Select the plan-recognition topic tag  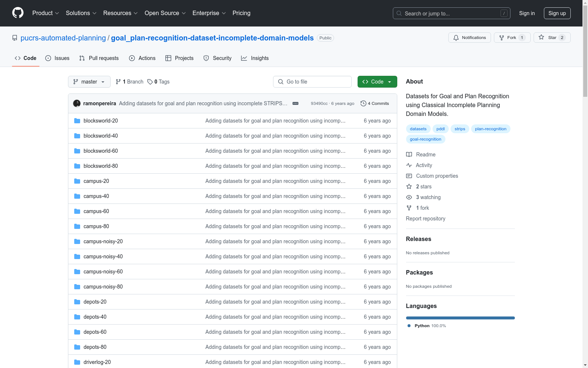tap(491, 129)
